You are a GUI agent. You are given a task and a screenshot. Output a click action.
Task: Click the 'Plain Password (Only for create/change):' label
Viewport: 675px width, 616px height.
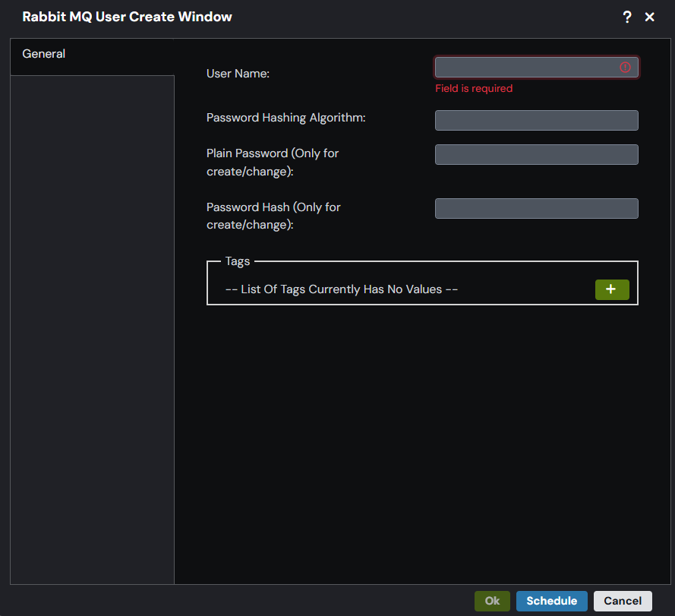click(x=273, y=163)
